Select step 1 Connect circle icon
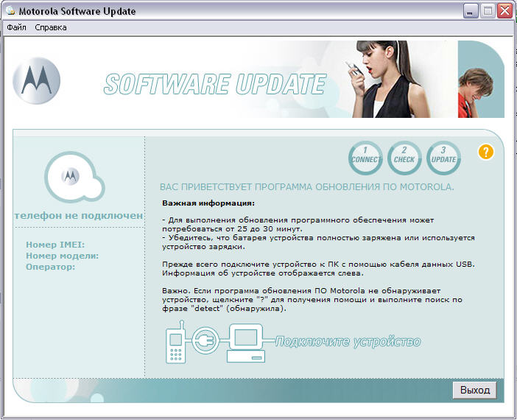The image size is (517, 420). click(365, 158)
